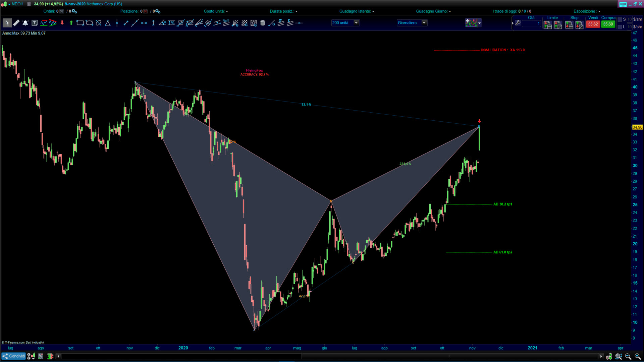Screen dimensions: 644x362
Task: Choose the red down arrow marker tool
Action: click(x=62, y=23)
